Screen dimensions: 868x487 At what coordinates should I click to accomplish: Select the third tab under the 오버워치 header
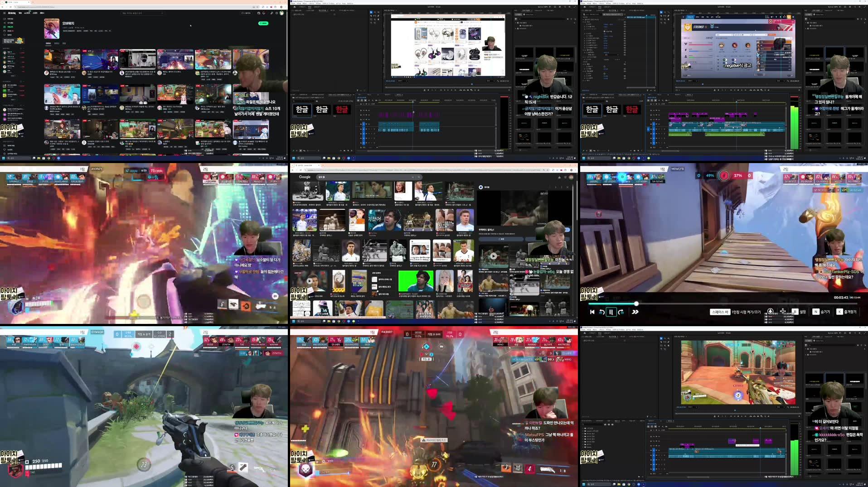64,43
